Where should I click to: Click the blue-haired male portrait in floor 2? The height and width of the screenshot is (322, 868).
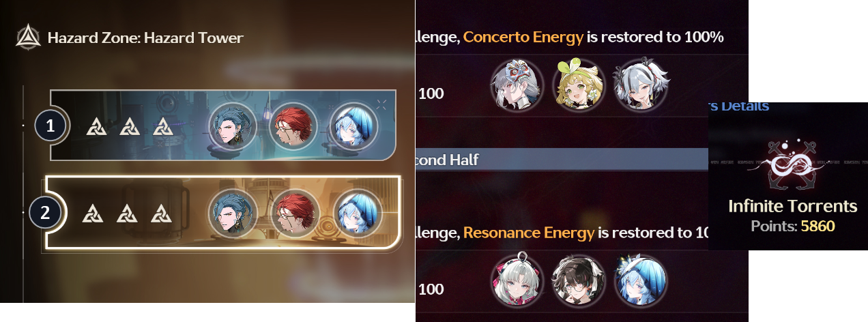(233, 213)
